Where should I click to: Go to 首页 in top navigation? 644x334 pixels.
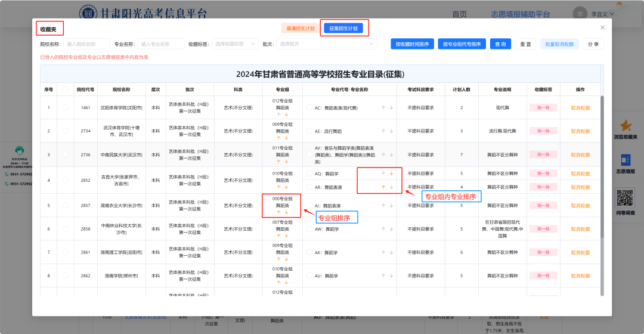tap(459, 14)
